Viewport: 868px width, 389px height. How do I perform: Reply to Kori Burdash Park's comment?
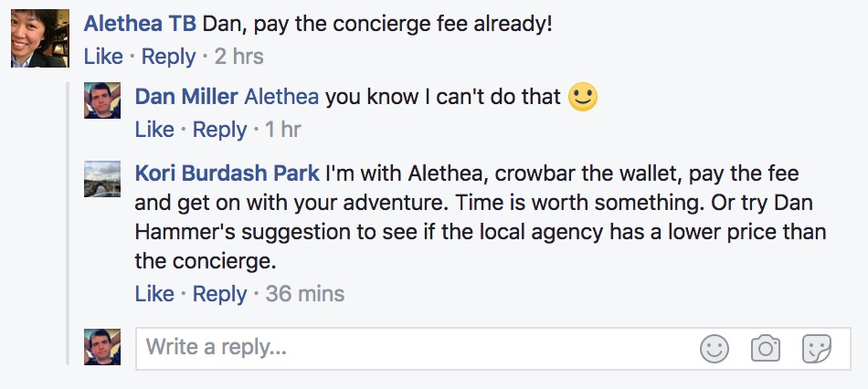pos(220,294)
